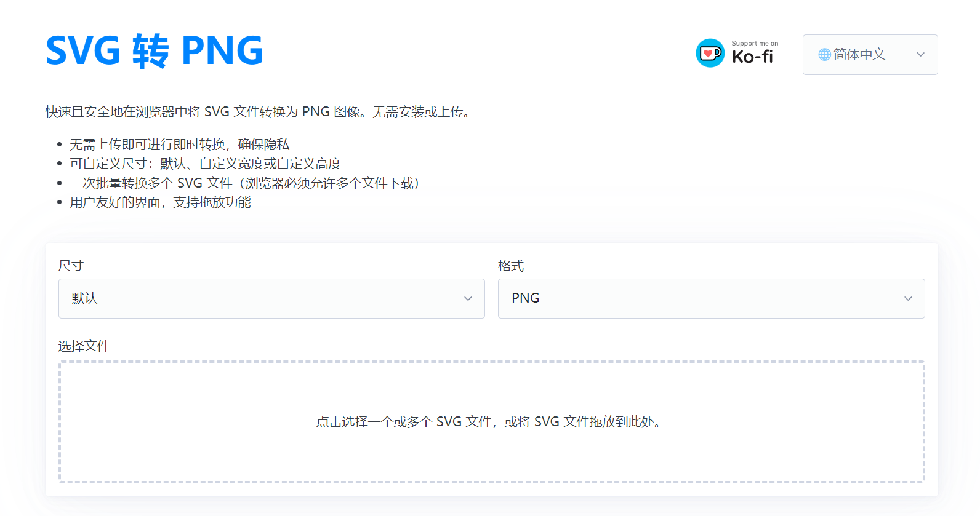Click the globe icon in the language selector

[825, 55]
